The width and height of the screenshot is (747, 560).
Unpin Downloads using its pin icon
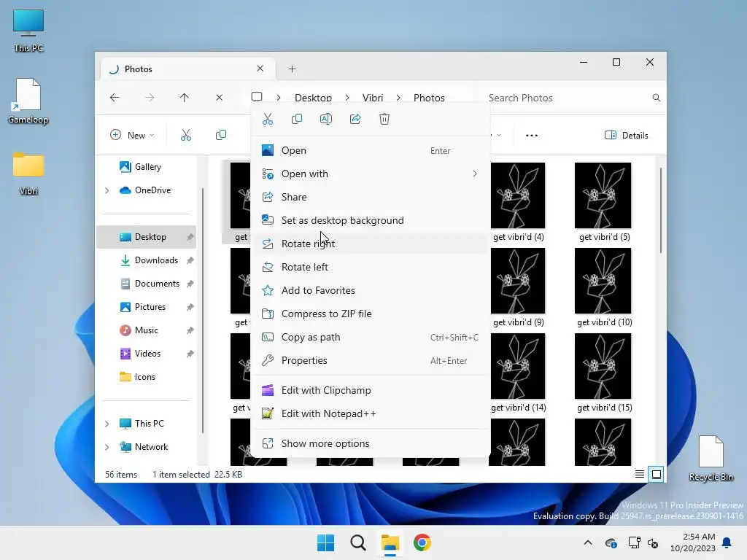click(190, 260)
